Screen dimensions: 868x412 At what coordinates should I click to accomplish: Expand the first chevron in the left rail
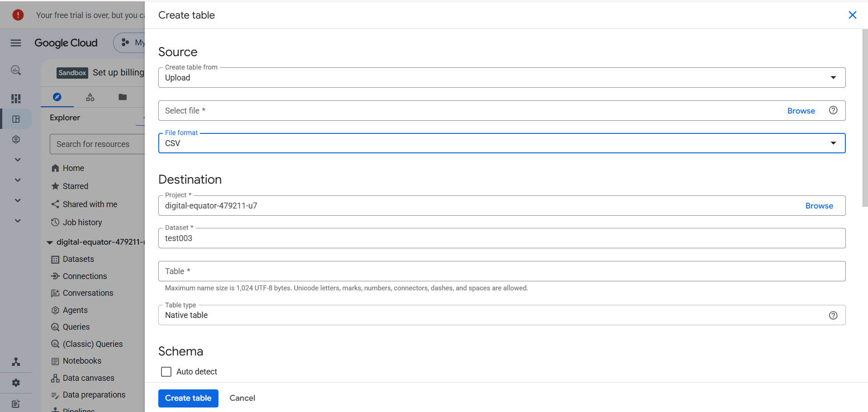click(x=18, y=160)
